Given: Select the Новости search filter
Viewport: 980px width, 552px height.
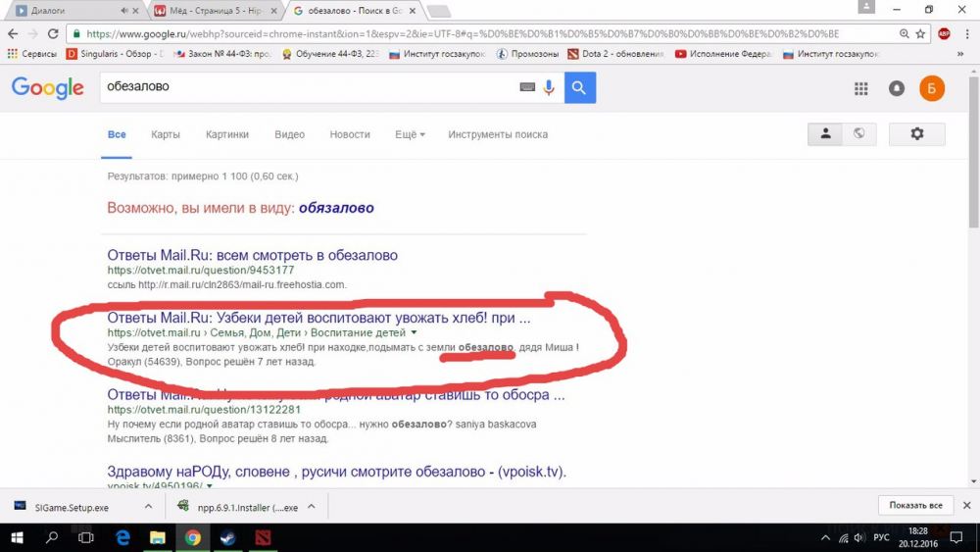Looking at the screenshot, I should coord(350,134).
